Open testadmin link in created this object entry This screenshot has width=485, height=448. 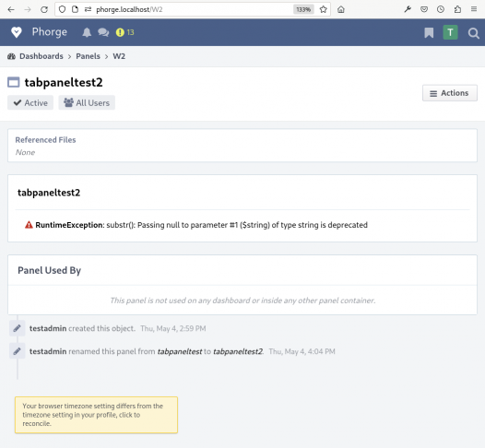coord(48,328)
